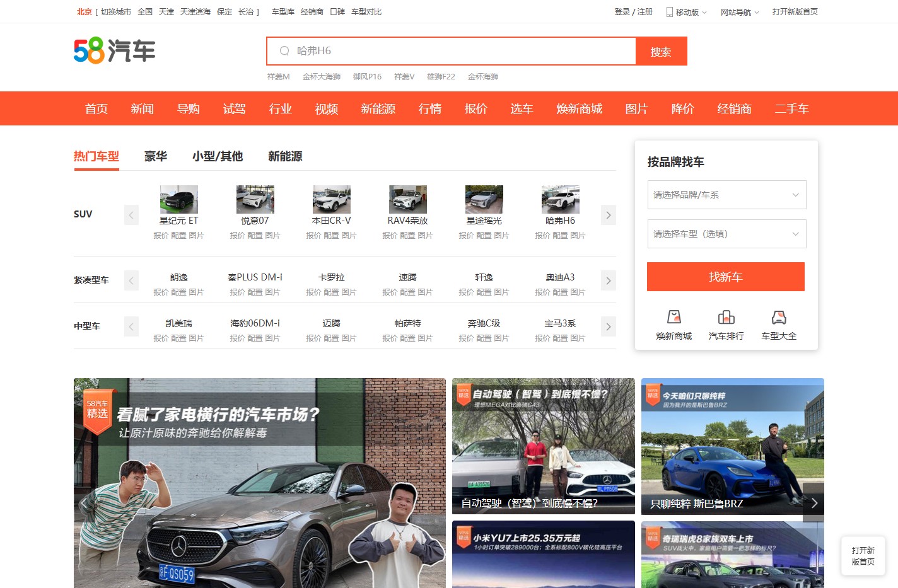
Task: Click the 移动版 phone icon
Action: point(670,12)
